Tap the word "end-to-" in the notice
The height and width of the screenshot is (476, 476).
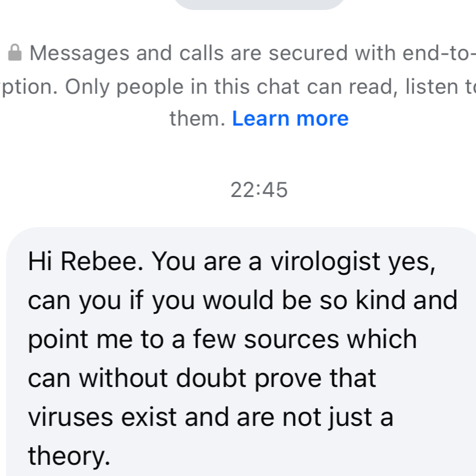click(x=438, y=54)
